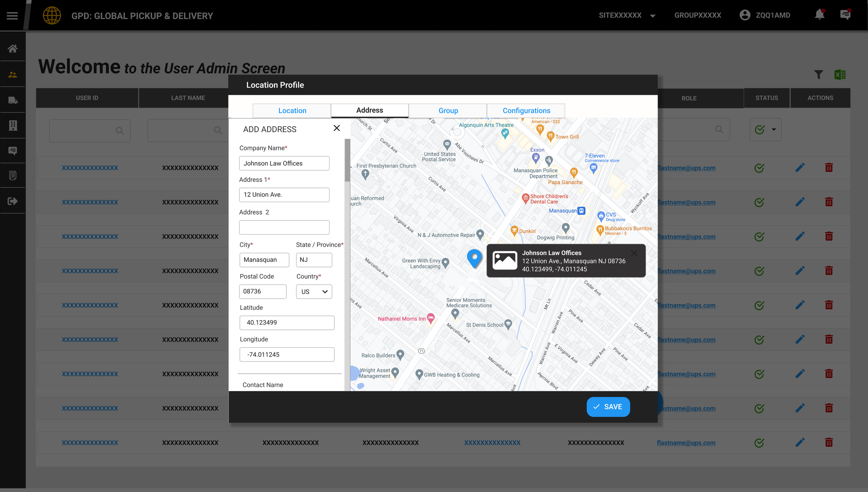Toggle the status check in last row

pos(759,443)
